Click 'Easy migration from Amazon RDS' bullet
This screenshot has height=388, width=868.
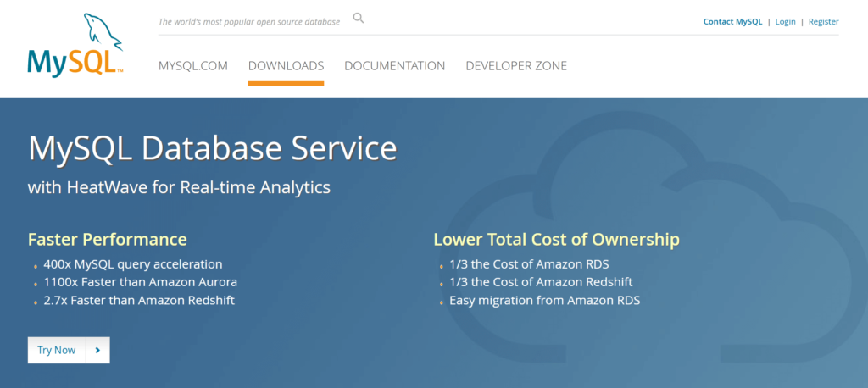(545, 301)
